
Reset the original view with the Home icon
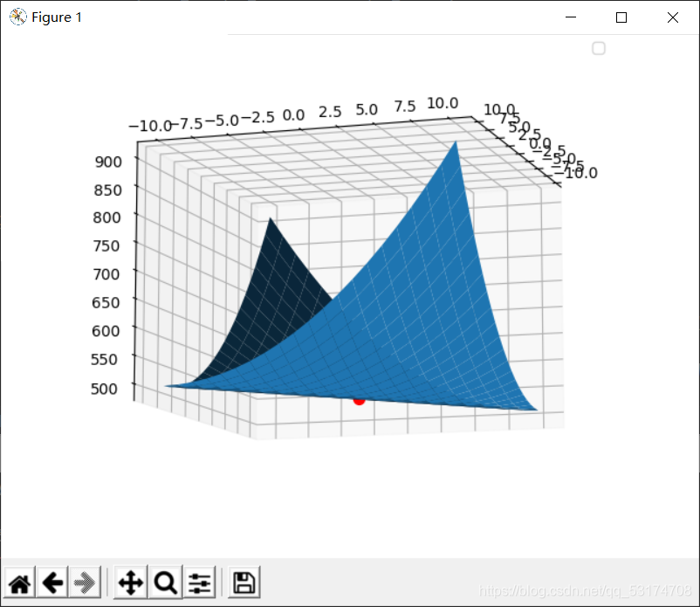(x=20, y=583)
